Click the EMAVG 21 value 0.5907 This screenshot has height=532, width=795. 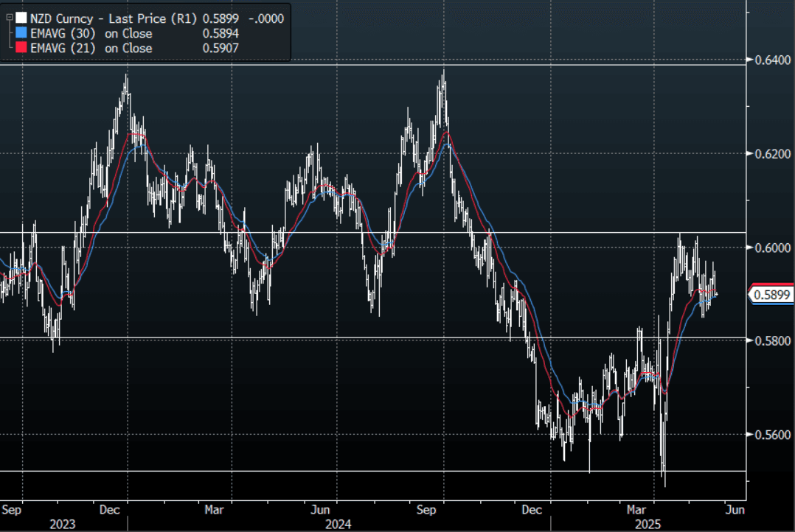click(x=221, y=48)
